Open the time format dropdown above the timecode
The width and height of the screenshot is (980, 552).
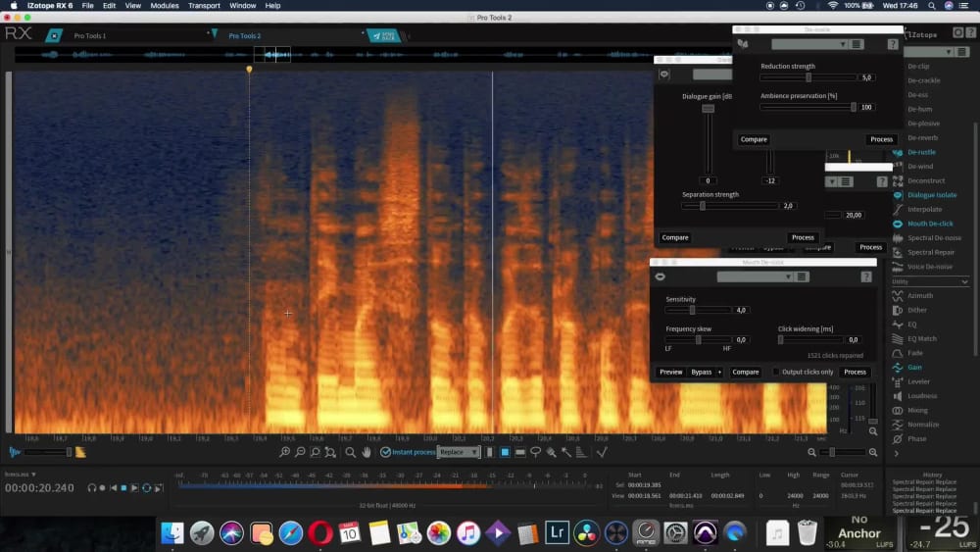(x=20, y=475)
